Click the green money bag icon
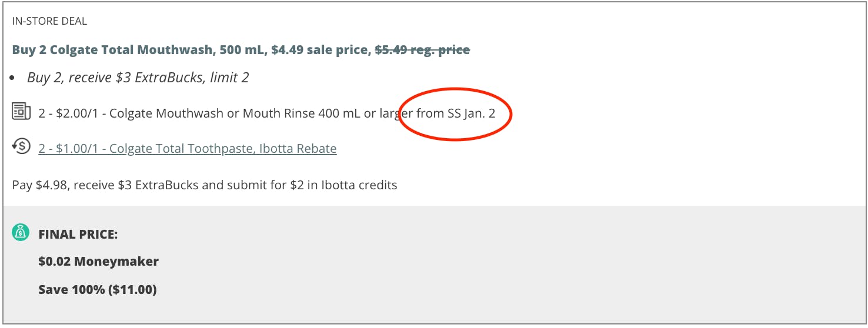 pyautogui.click(x=21, y=233)
